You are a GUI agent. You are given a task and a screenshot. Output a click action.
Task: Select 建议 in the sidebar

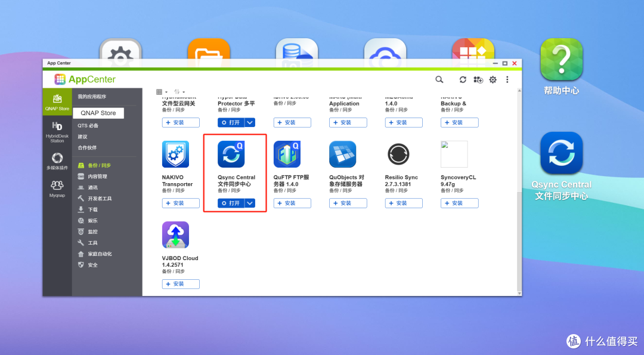coord(82,137)
